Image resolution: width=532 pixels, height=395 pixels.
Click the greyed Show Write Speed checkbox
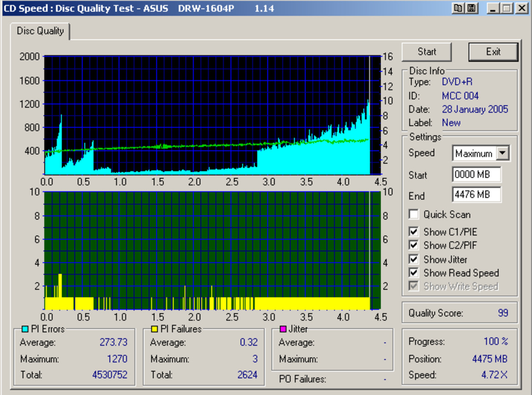[414, 286]
